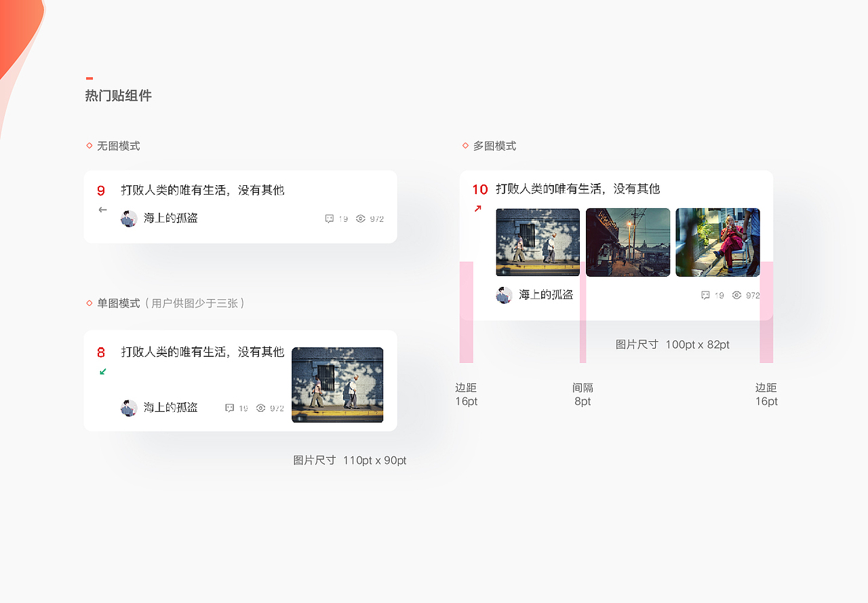
Task: Click the red diamond marker before 单图模式
Action: [x=88, y=303]
